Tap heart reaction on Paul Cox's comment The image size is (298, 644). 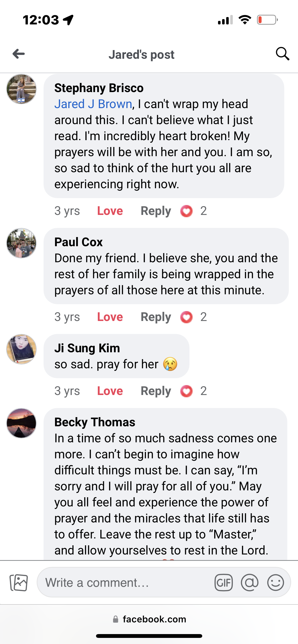click(x=186, y=317)
